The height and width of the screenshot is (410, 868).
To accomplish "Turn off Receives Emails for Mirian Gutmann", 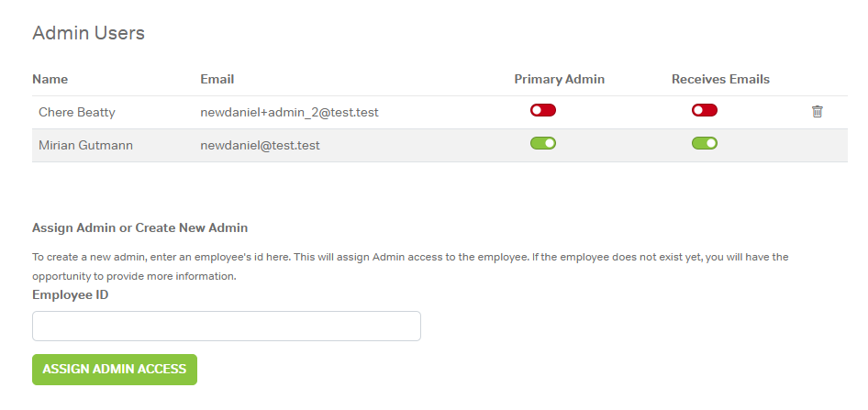I will (x=705, y=143).
